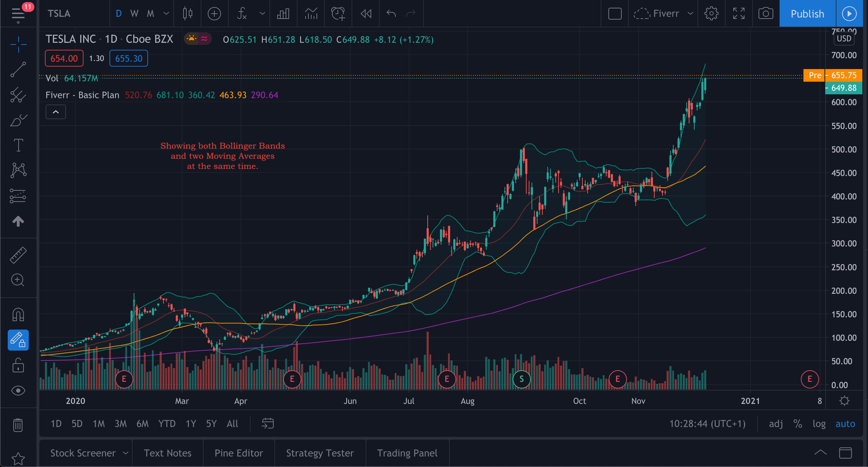Viewport: 868px width, 467px height.
Task: Select the trend line drawing tool
Action: pyautogui.click(x=18, y=69)
